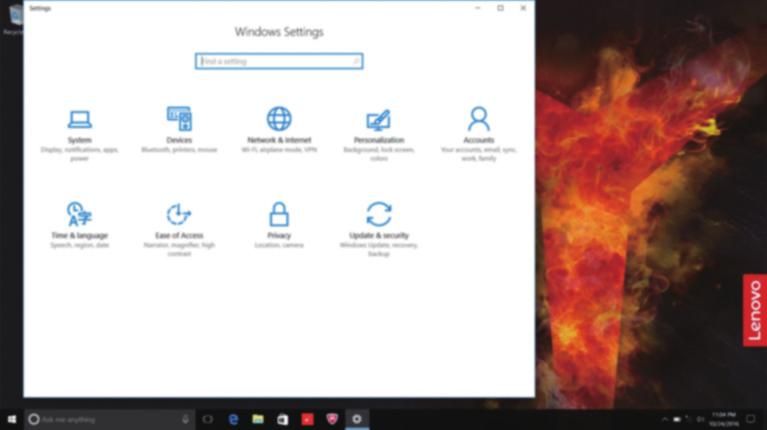
Task: Close the Settings window
Action: click(523, 8)
